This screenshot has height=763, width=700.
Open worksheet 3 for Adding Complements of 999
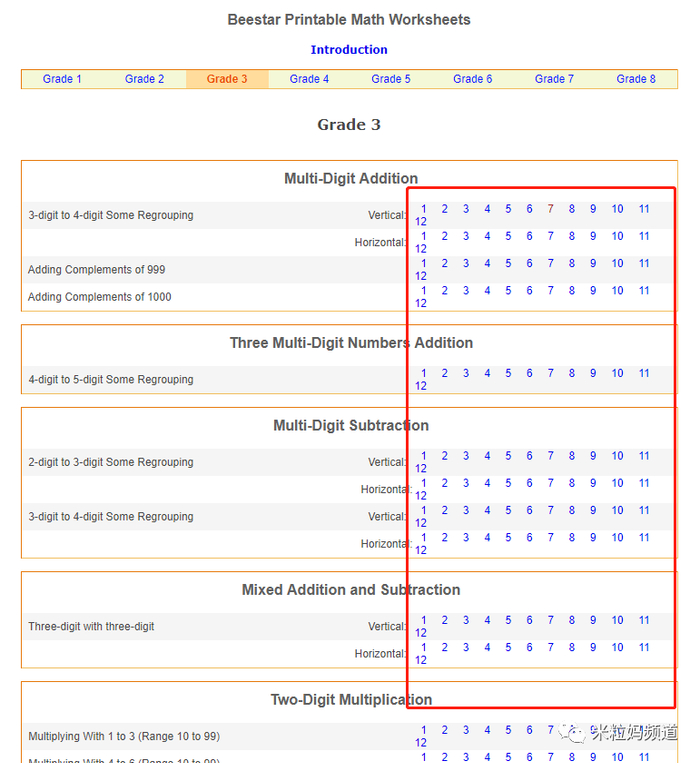(x=466, y=263)
